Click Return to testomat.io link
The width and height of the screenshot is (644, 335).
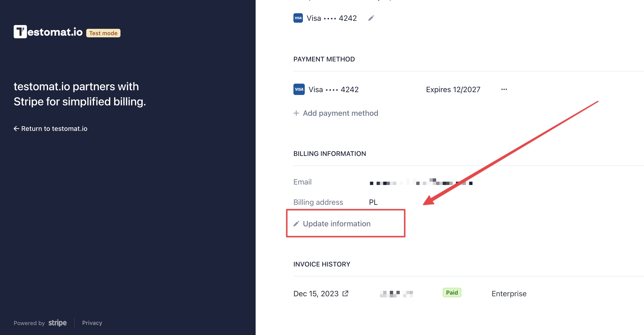click(x=51, y=129)
